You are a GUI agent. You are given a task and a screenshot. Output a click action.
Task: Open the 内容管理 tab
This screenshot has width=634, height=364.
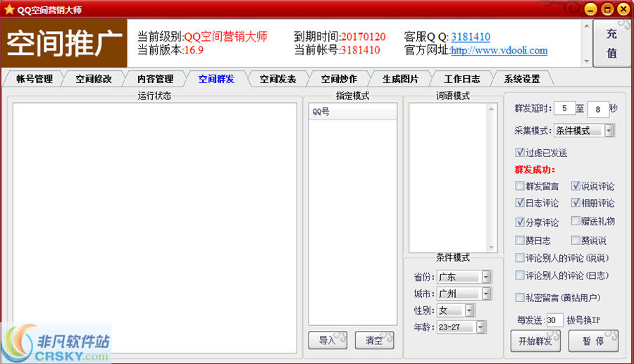(x=155, y=79)
